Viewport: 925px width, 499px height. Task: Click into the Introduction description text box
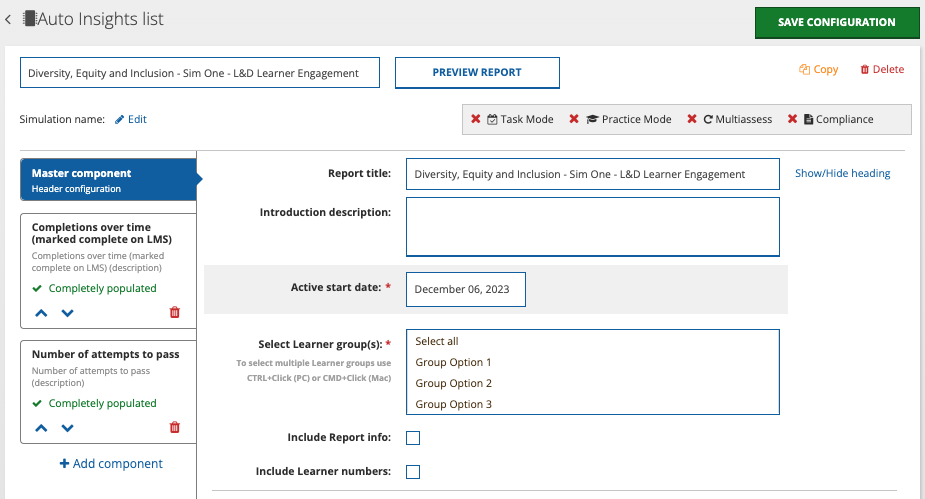point(592,227)
